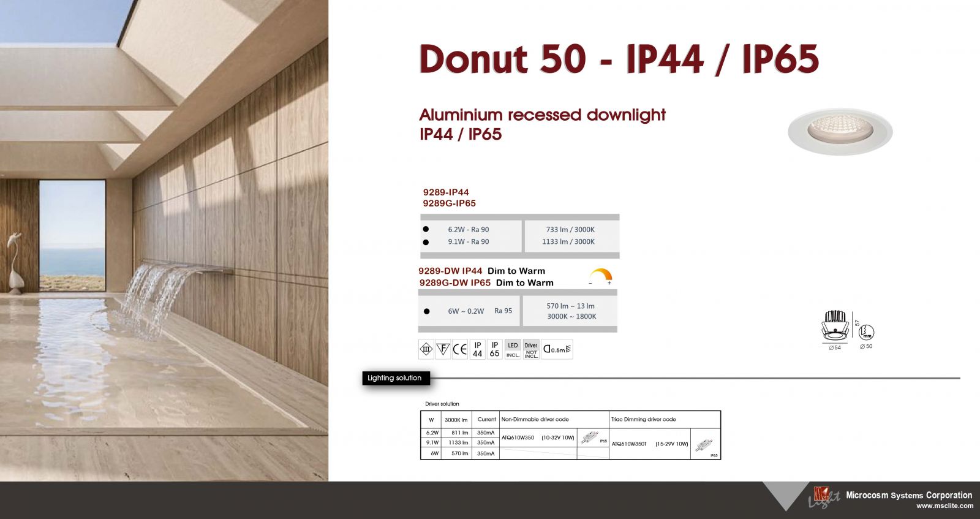The image size is (980, 519).
Task: Click the CE certification mark
Action: [x=460, y=349]
